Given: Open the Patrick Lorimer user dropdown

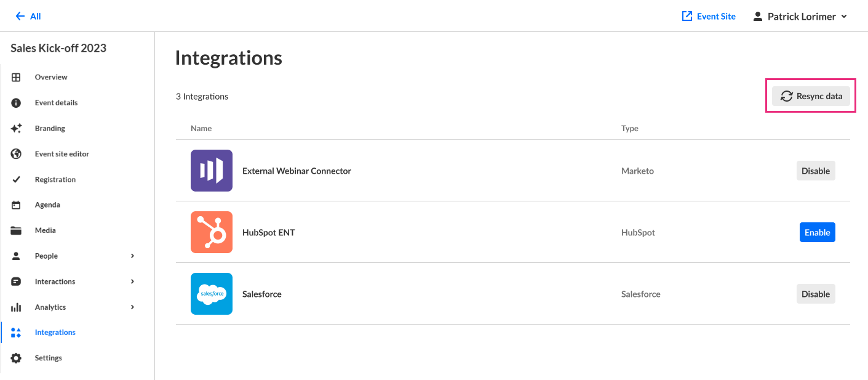Looking at the screenshot, I should 800,17.
